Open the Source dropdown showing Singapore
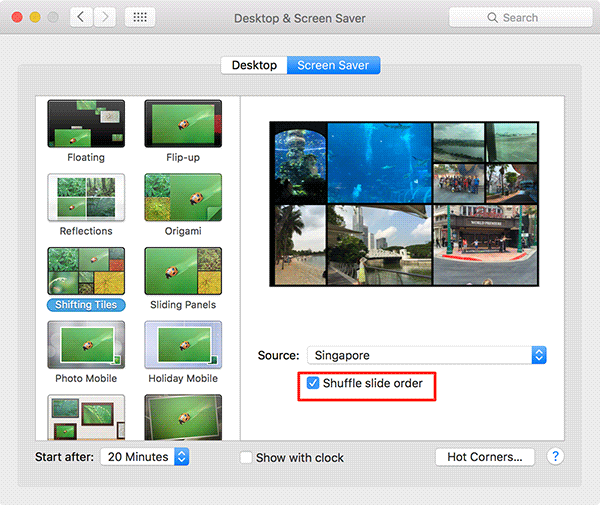This screenshot has height=505, width=600. pos(427,355)
